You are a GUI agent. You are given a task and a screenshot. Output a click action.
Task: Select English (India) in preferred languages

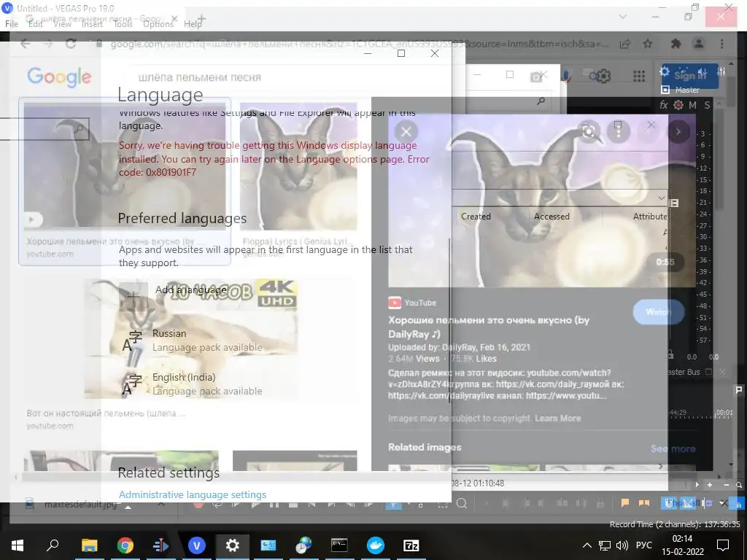(x=190, y=384)
